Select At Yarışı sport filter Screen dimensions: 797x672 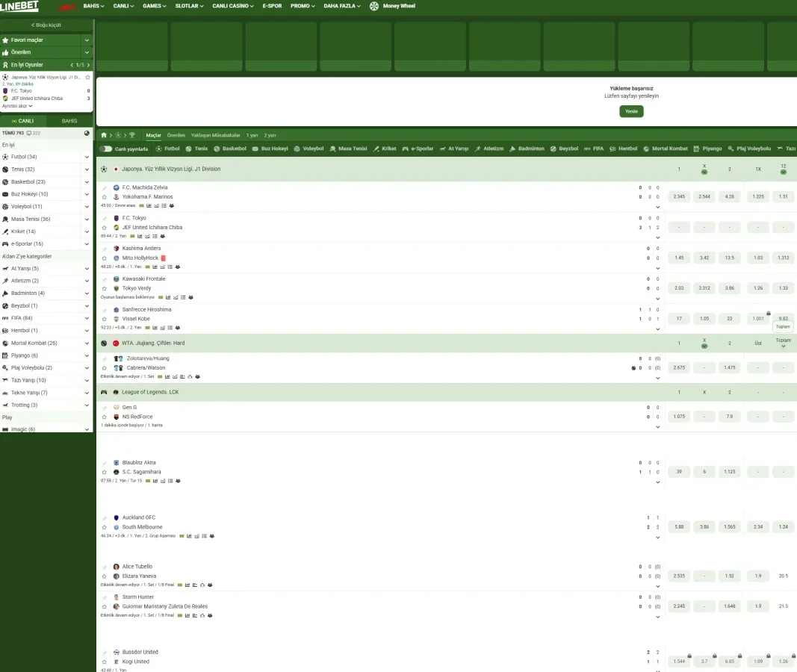tap(454, 149)
